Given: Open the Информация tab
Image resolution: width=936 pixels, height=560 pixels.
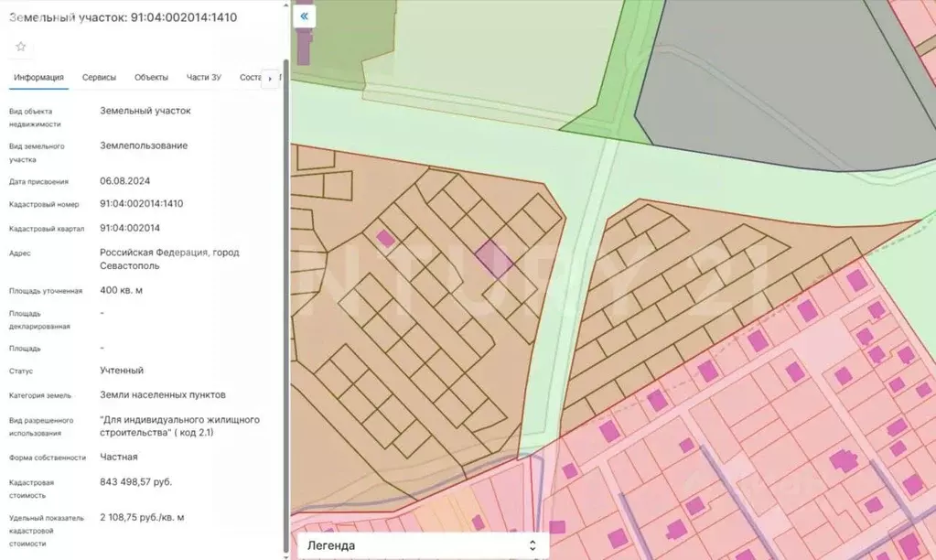Looking at the screenshot, I should [38, 78].
